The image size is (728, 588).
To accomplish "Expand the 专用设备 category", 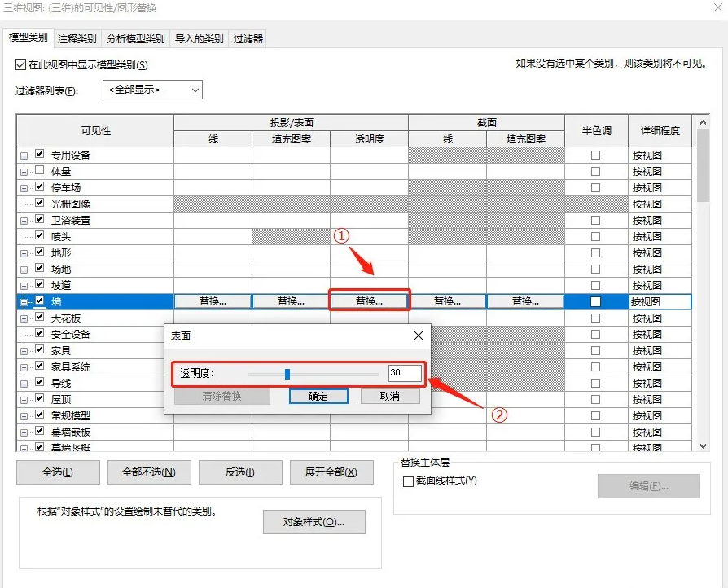I will (24, 156).
